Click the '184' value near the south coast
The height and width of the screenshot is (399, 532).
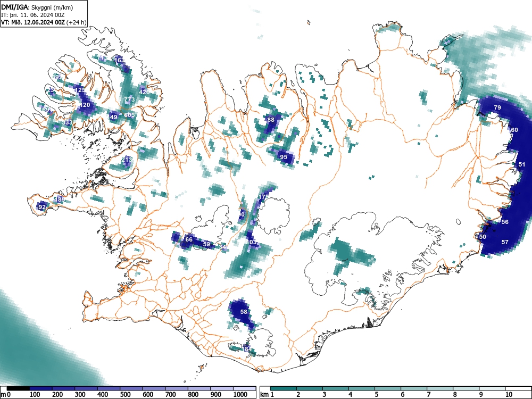(247, 349)
